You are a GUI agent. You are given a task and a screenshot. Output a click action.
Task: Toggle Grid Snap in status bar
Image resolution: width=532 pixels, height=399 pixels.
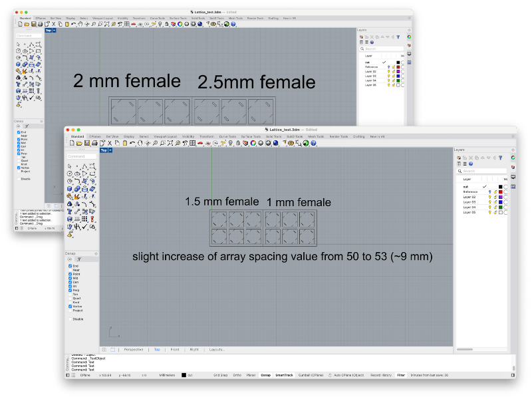(x=221, y=375)
